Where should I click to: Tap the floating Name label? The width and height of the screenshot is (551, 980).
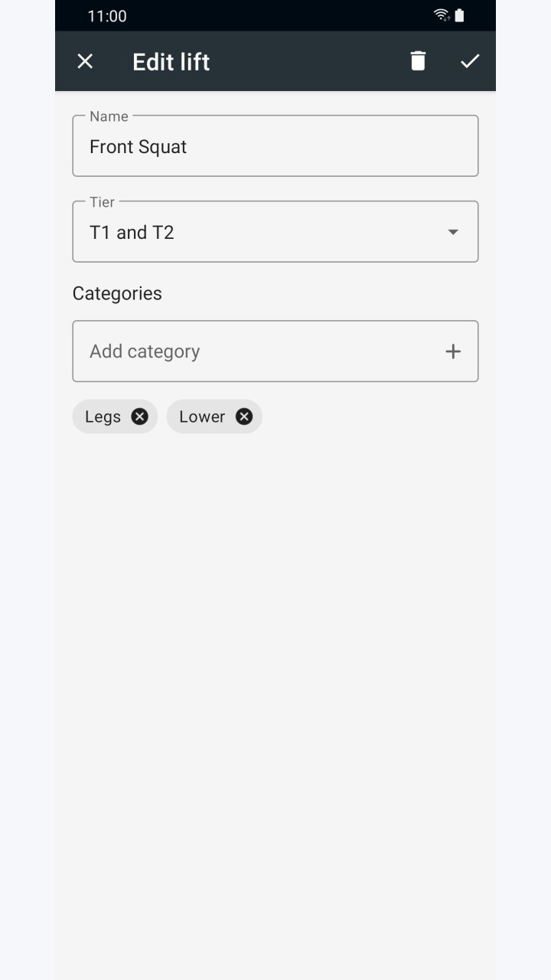coord(109,116)
